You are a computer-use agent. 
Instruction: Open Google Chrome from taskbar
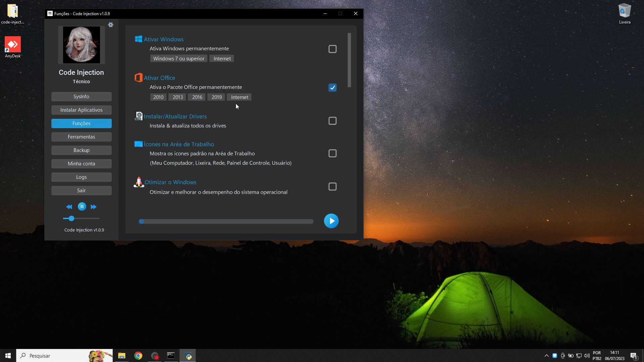click(138, 356)
